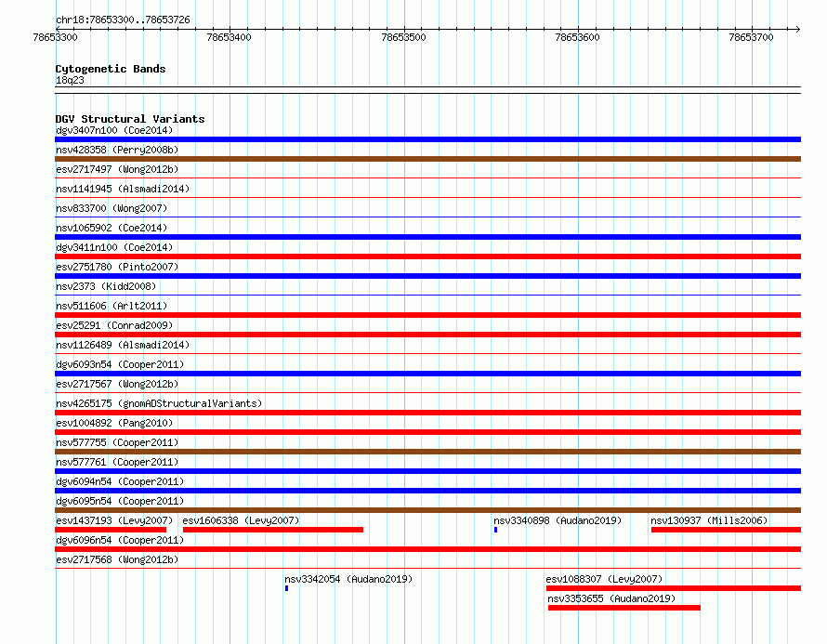The height and width of the screenshot is (644, 827).
Task: Open dgv3411n100 (Coe2014) variant details
Action: pyautogui.click(x=114, y=247)
